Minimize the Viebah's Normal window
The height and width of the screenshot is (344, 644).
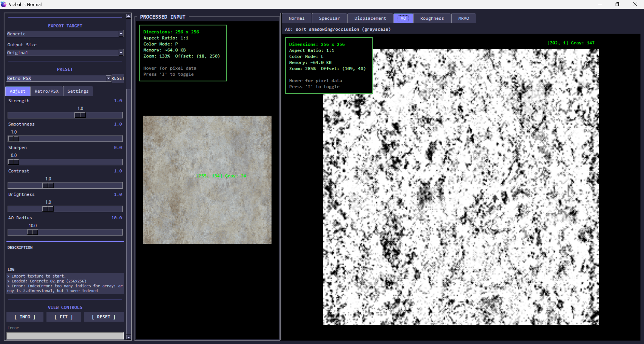pyautogui.click(x=600, y=4)
